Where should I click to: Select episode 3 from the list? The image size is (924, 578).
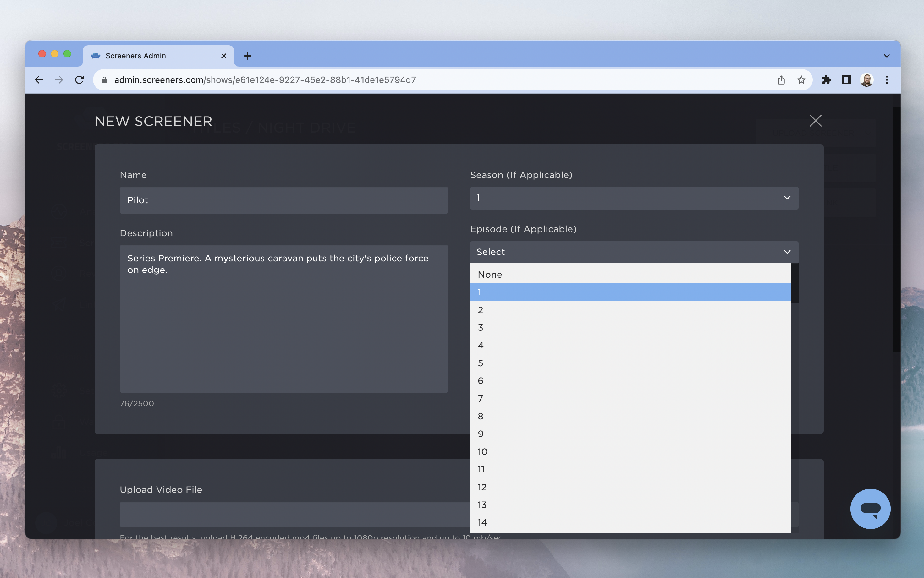(x=630, y=328)
